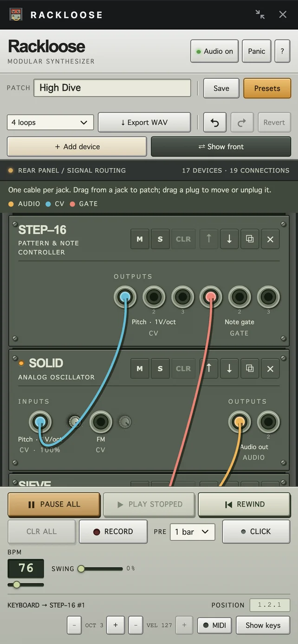Decrease the keyboard velocity

coord(136,625)
